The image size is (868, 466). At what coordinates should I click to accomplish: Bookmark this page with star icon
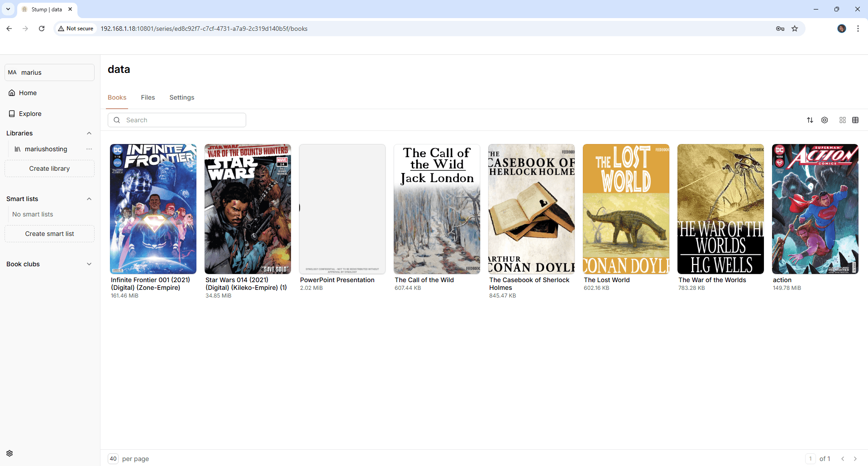[795, 29]
